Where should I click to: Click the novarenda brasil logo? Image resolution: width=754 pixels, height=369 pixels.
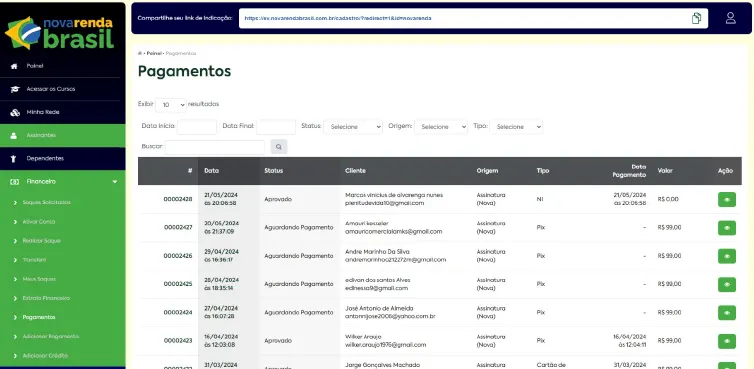point(60,33)
